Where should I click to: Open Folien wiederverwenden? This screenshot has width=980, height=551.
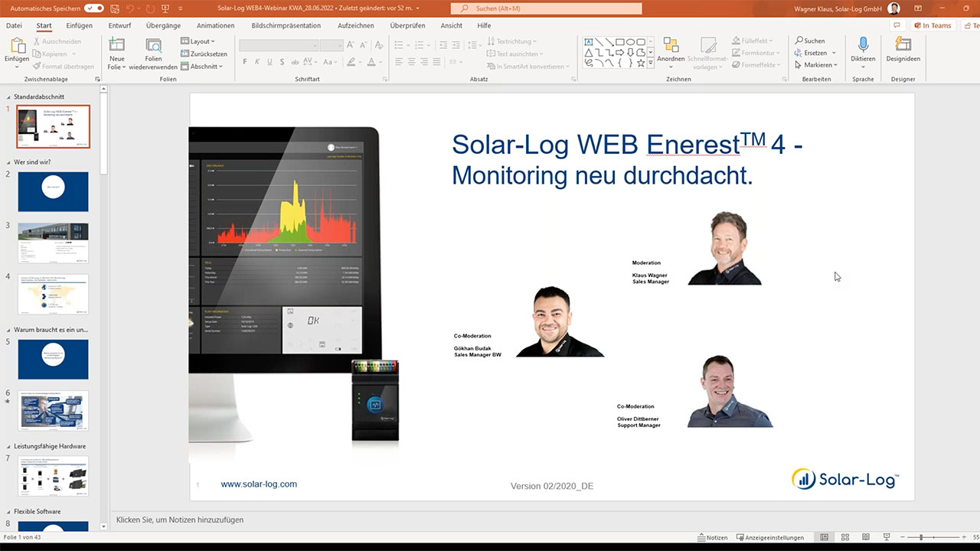point(153,54)
